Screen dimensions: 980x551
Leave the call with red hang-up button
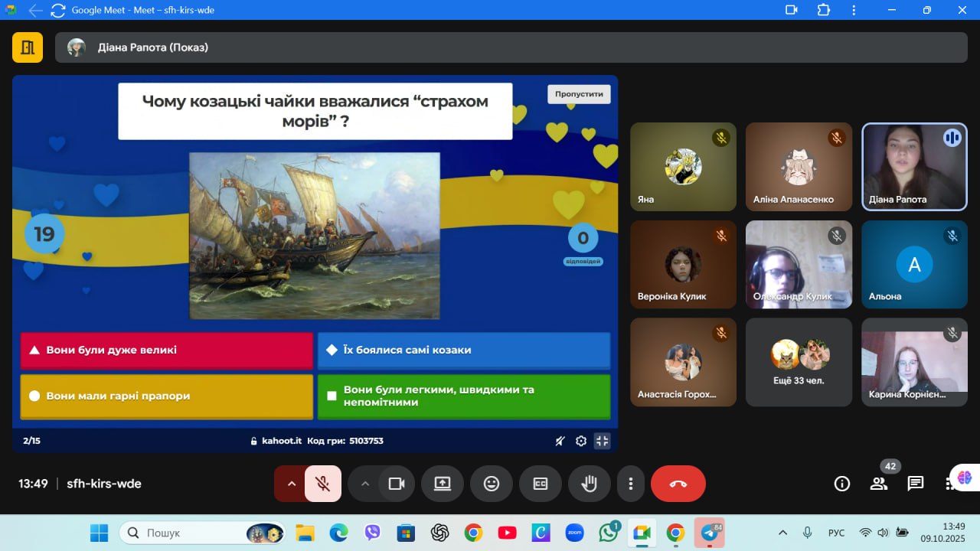point(678,484)
